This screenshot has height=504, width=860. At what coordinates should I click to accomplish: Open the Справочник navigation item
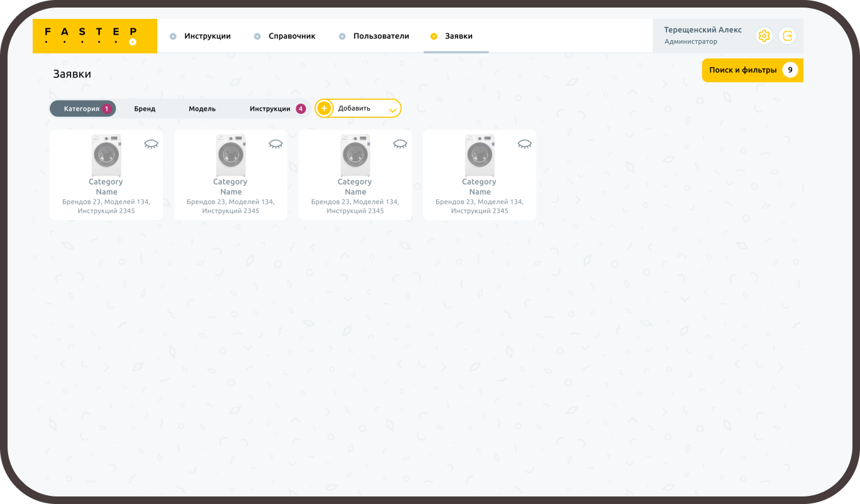point(285,36)
